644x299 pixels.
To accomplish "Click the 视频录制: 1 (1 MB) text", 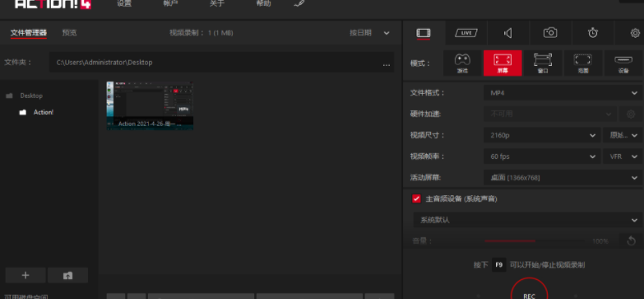I will click(x=202, y=33).
